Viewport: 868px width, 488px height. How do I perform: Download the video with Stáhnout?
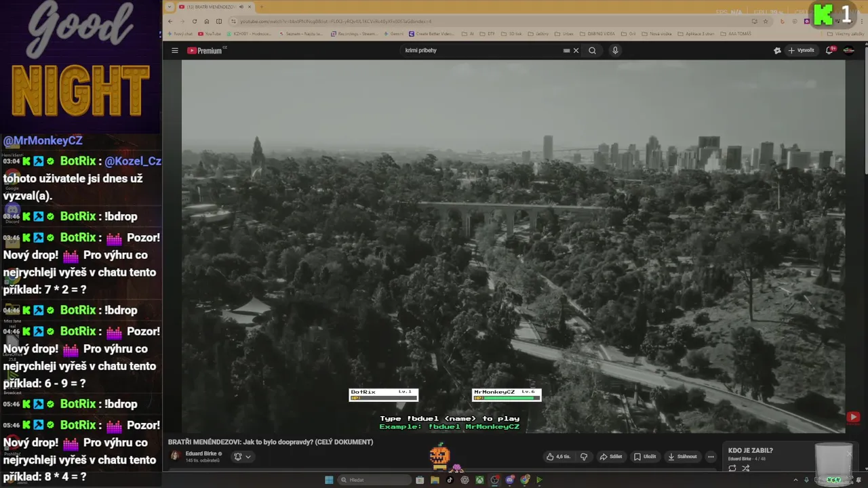[x=682, y=457]
